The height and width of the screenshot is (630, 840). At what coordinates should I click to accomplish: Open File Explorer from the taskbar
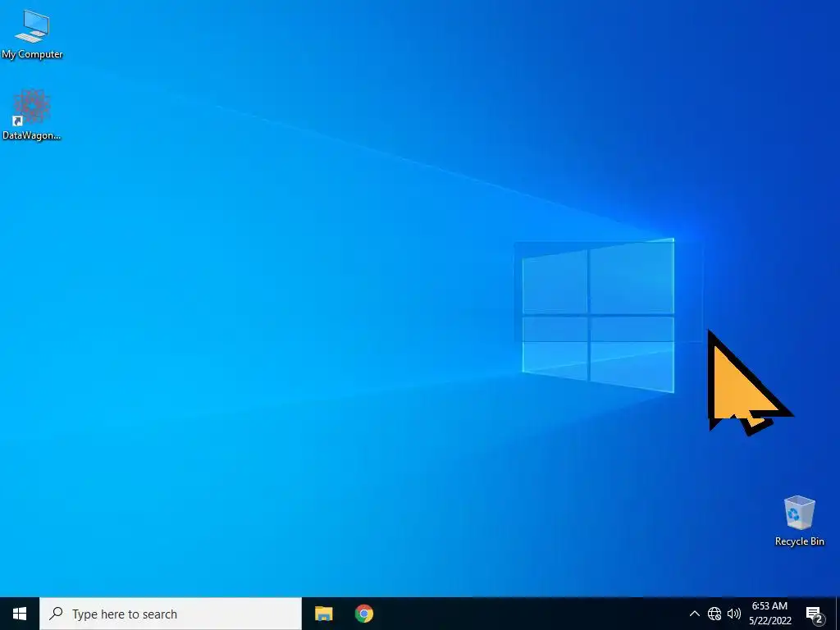click(323, 614)
